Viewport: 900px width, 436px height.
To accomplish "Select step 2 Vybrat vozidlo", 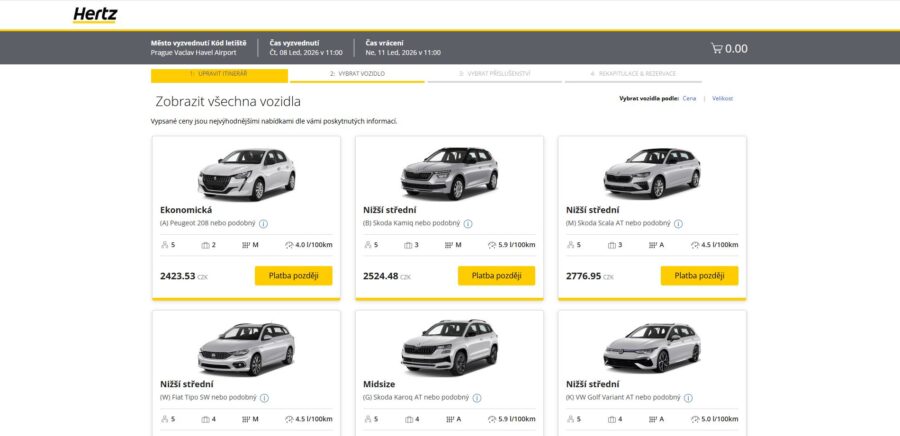I will [357, 75].
